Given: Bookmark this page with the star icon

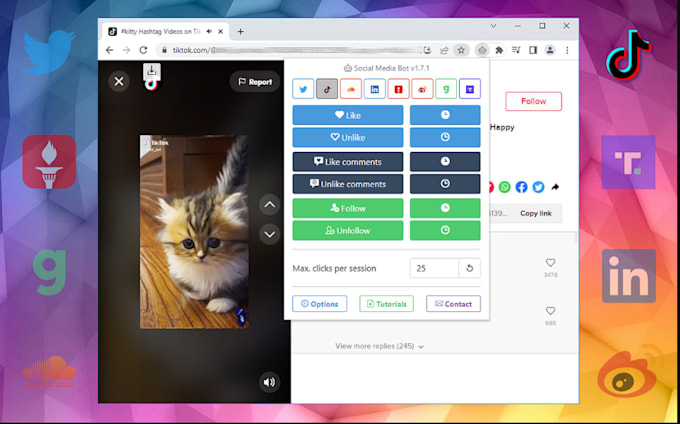Looking at the screenshot, I should point(461,50).
